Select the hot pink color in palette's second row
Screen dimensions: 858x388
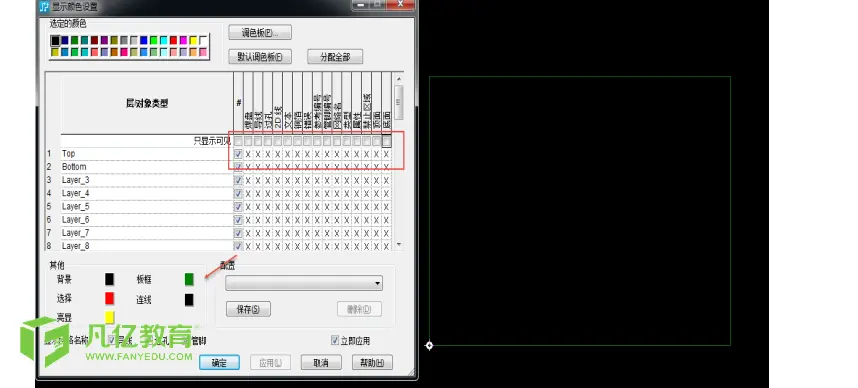[x=124, y=52]
